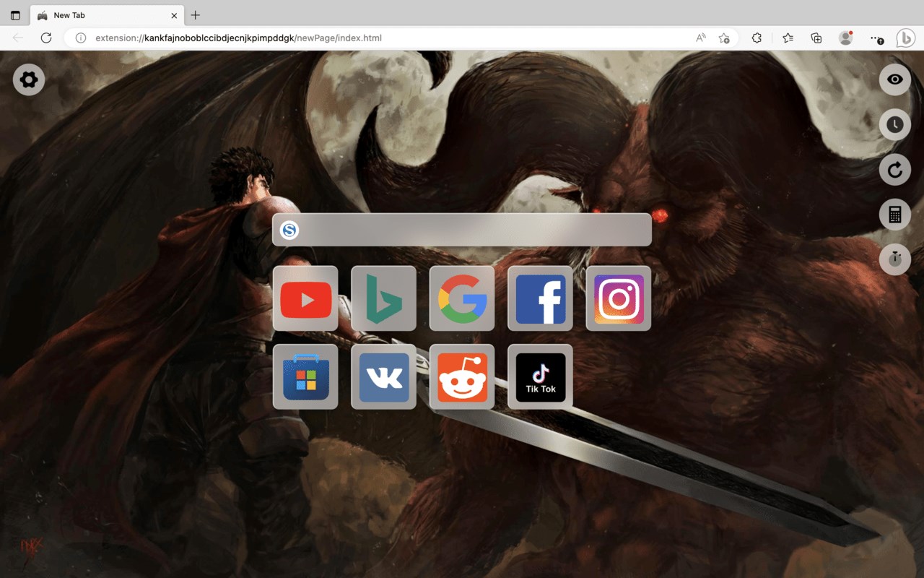This screenshot has width=924, height=578.
Task: Toggle the eye visibility button
Action: click(895, 79)
